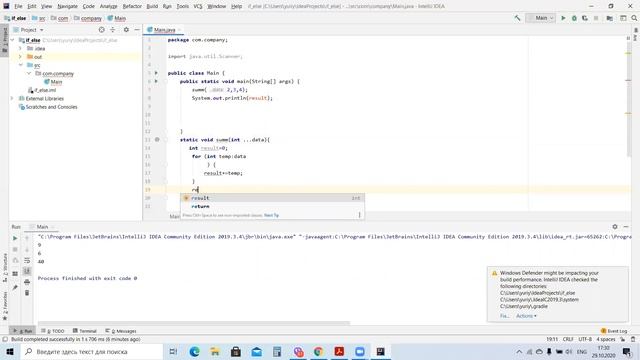Expand the .idea folder

coord(20,48)
